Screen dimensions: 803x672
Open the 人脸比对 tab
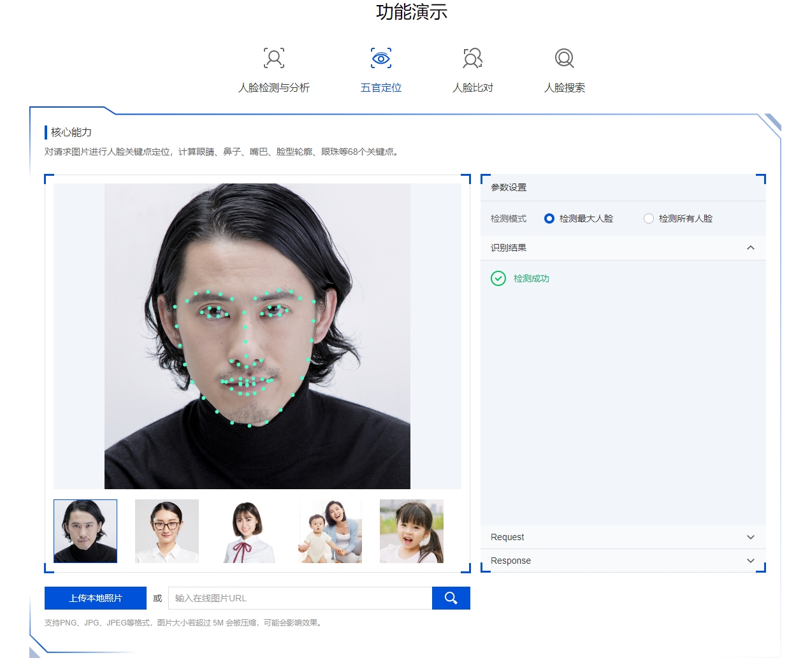pyautogui.click(x=473, y=88)
